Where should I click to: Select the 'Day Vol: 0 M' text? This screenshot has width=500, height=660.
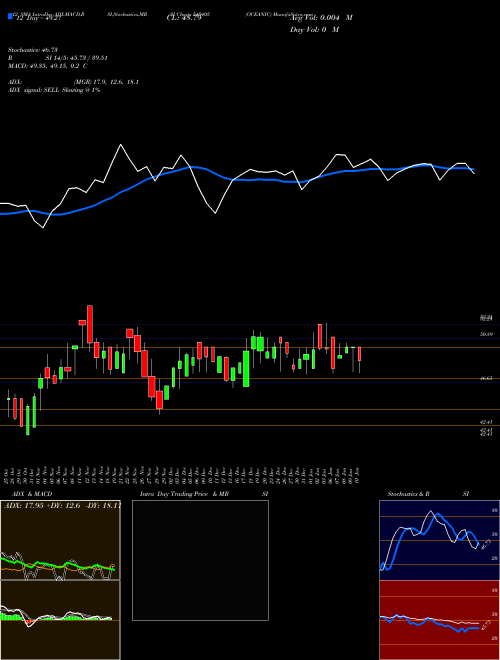pos(314,30)
